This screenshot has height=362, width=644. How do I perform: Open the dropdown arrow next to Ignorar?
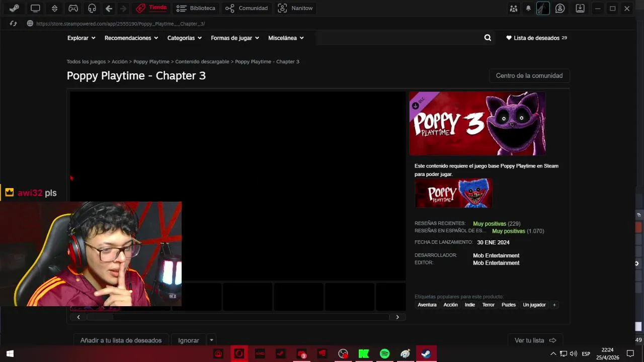point(211,340)
